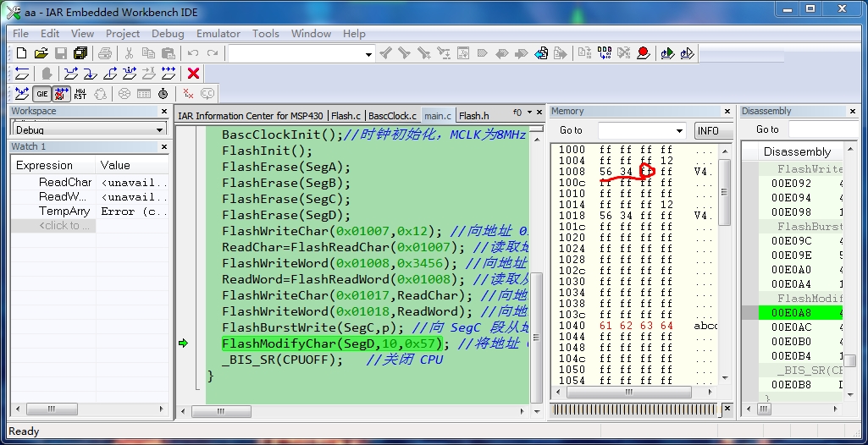Click the Open file folder icon

click(41, 53)
